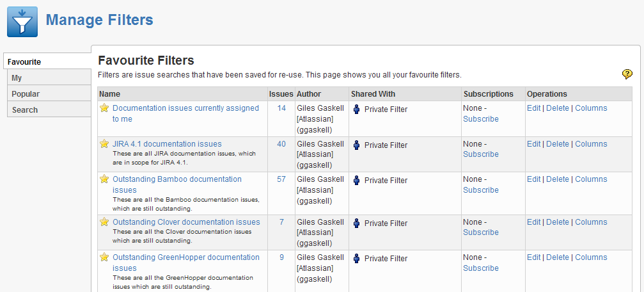
Task: Delete the Outstanding Bamboo documentation filter
Action: [x=557, y=179]
